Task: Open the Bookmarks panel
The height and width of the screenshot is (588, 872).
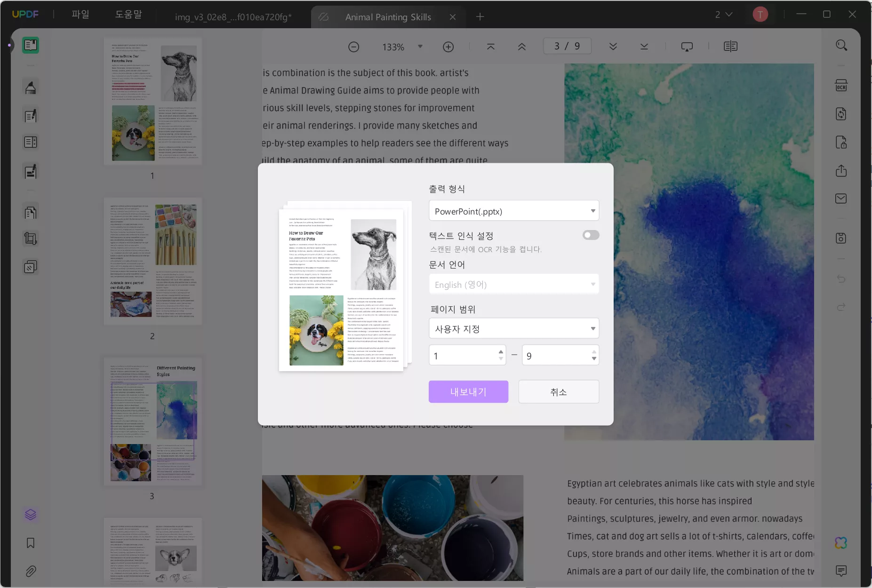Action: pyautogui.click(x=31, y=543)
